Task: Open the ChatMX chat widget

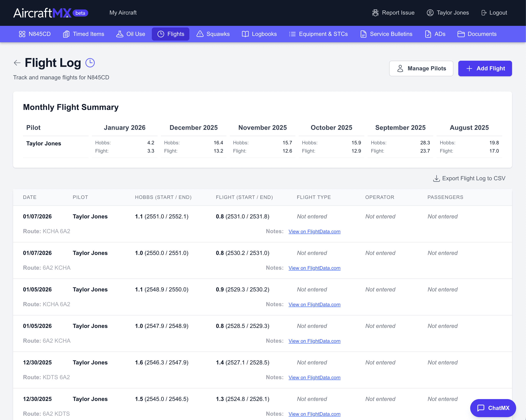Action: [x=493, y=408]
